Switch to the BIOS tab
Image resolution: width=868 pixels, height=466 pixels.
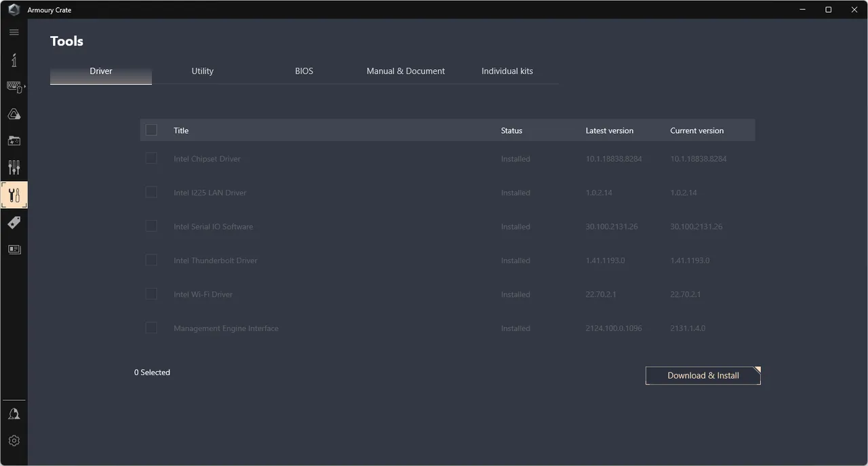304,71
